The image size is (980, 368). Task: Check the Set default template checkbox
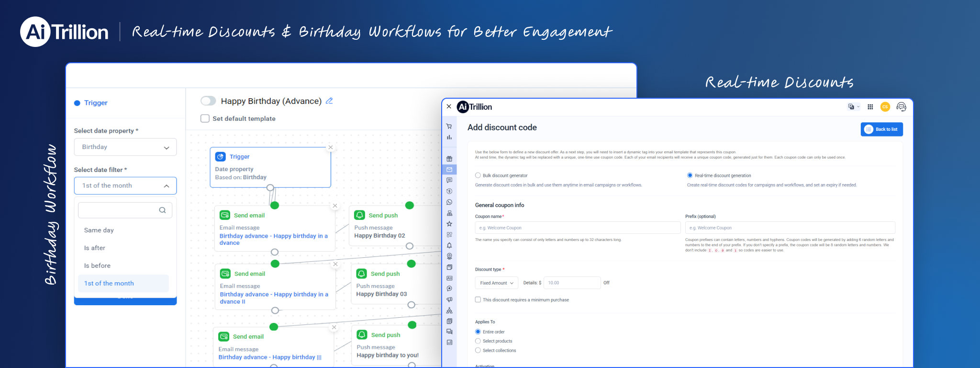205,118
